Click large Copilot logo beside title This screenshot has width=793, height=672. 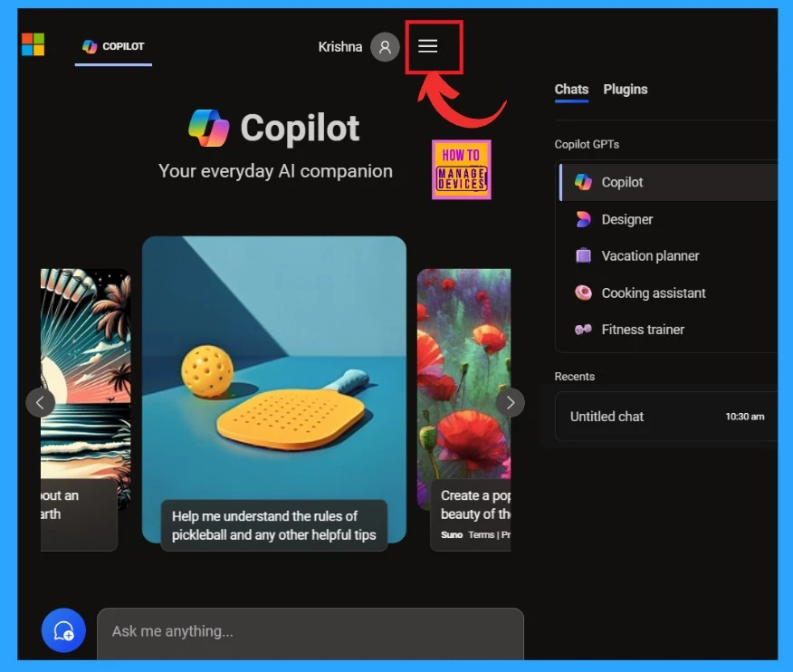click(208, 128)
